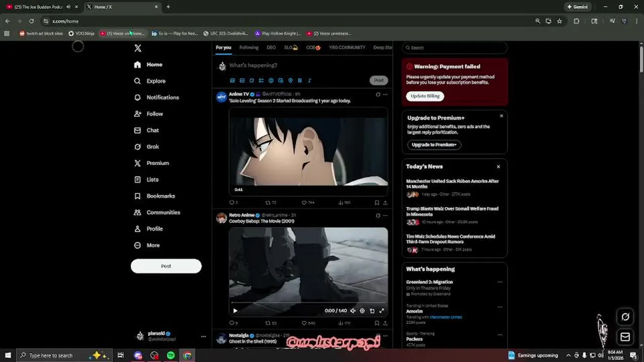Bookmark this page with the star icon
Screen dimensions: 644x362
(559, 21)
